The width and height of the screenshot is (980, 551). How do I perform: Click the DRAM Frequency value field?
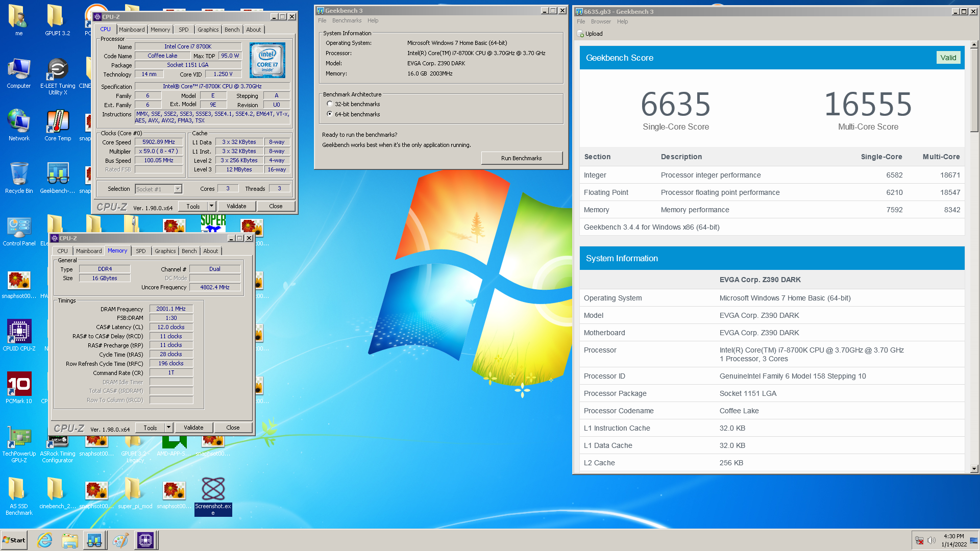(x=171, y=309)
